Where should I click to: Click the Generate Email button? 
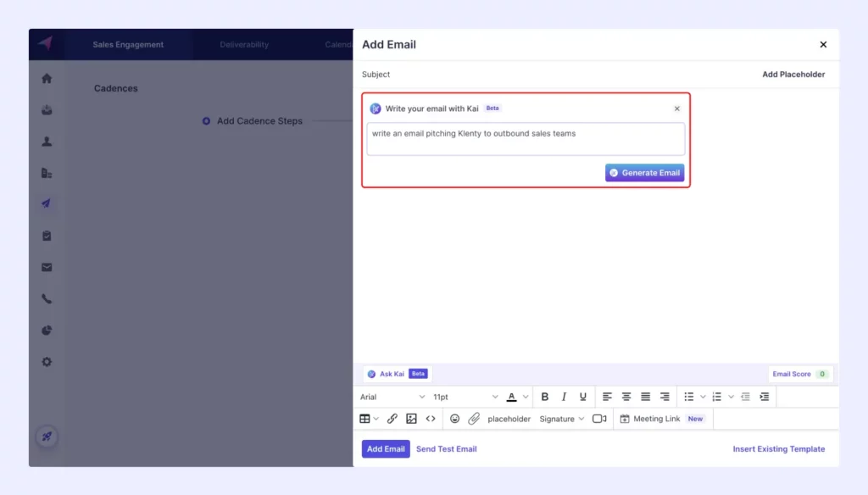tap(644, 173)
